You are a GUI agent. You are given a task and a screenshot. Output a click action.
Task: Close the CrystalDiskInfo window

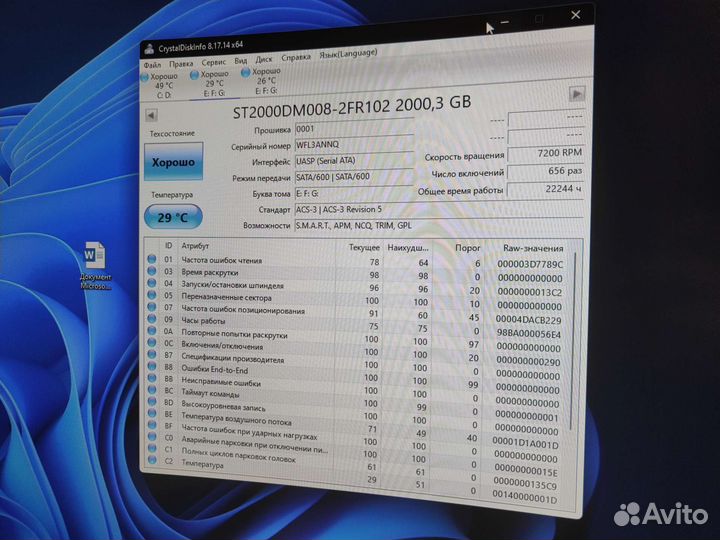pos(576,15)
